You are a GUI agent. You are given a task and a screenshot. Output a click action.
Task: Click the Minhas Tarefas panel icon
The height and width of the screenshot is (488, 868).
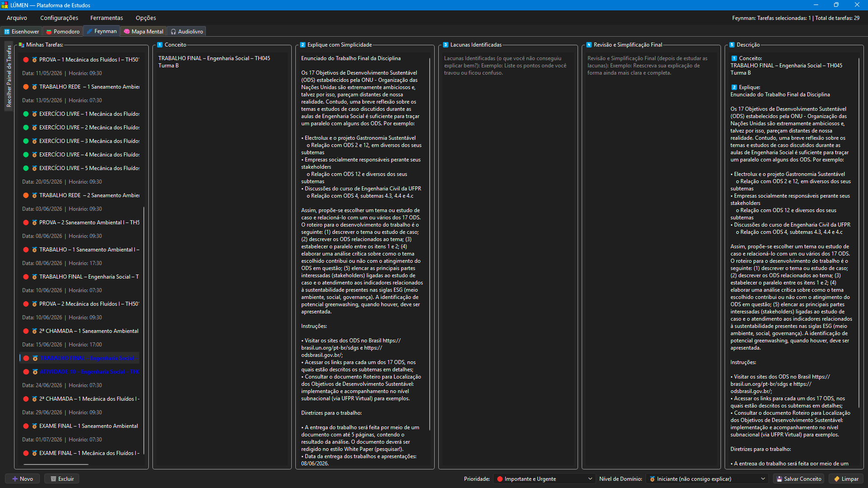click(21, 45)
